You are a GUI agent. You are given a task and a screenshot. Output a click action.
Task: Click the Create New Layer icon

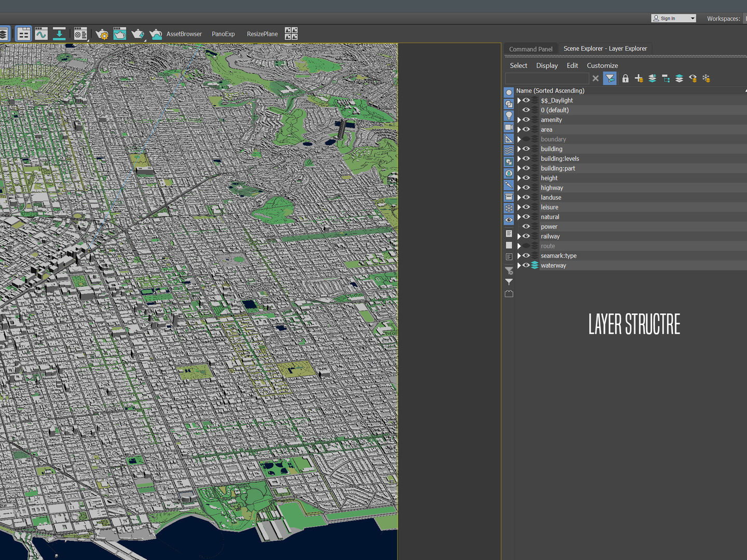click(x=639, y=78)
